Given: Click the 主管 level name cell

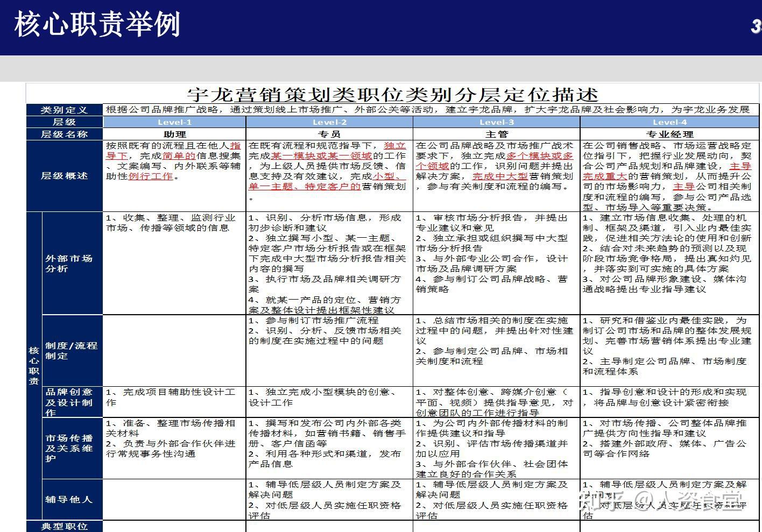Looking at the screenshot, I should tap(496, 134).
